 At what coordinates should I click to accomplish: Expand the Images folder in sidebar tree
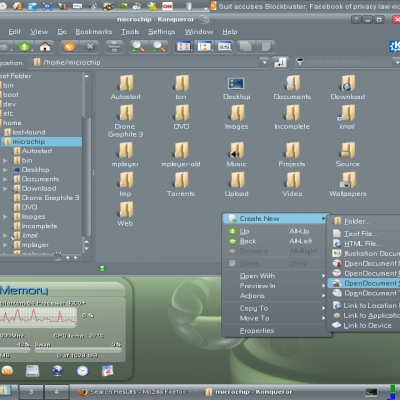(5, 217)
